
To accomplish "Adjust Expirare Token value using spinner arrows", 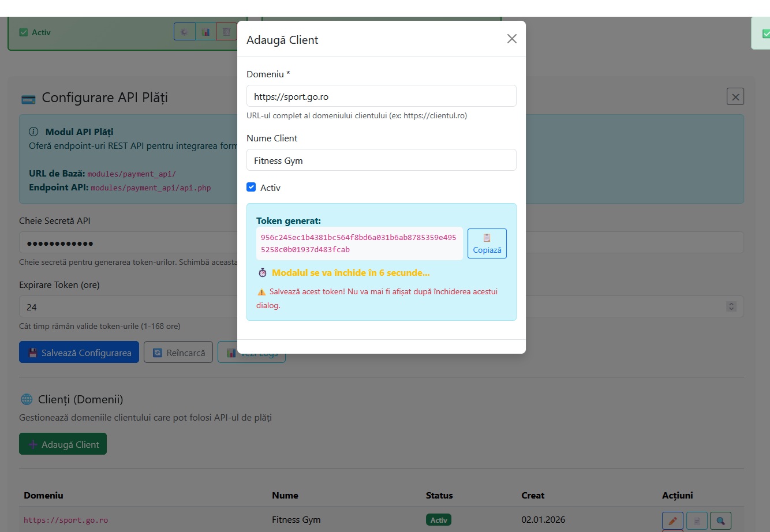I will tap(731, 306).
